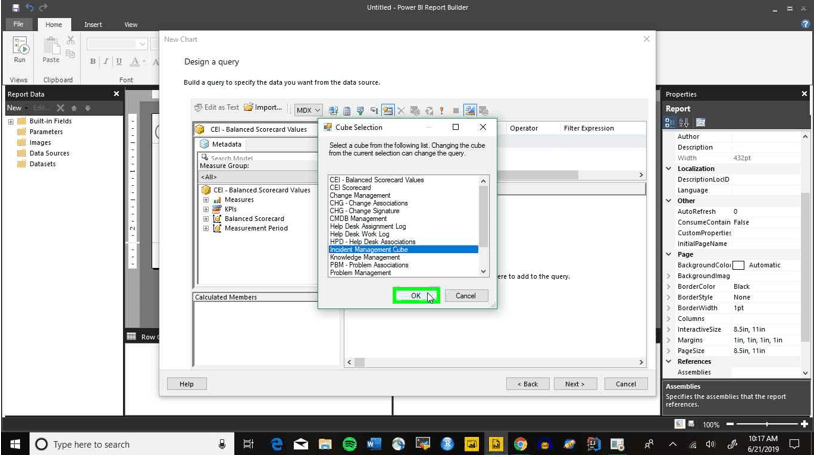The width and height of the screenshot is (816, 457).
Task: Click the Prepare Query refresh-arrows icon
Action: 429,110
